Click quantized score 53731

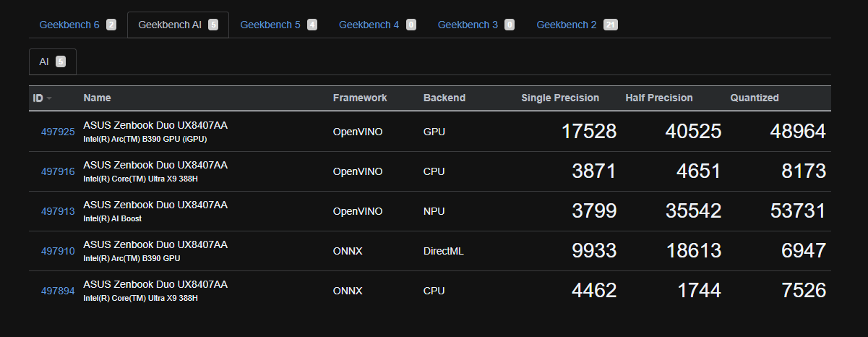798,210
